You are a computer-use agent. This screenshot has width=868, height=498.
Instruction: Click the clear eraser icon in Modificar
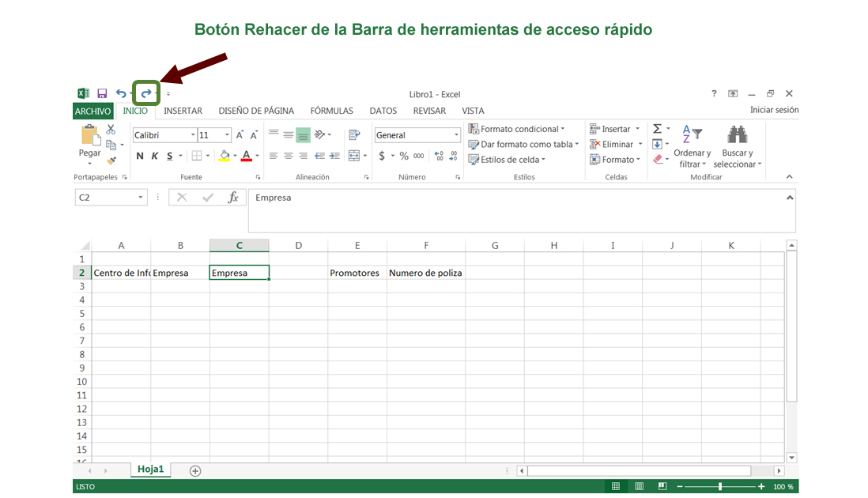(658, 160)
